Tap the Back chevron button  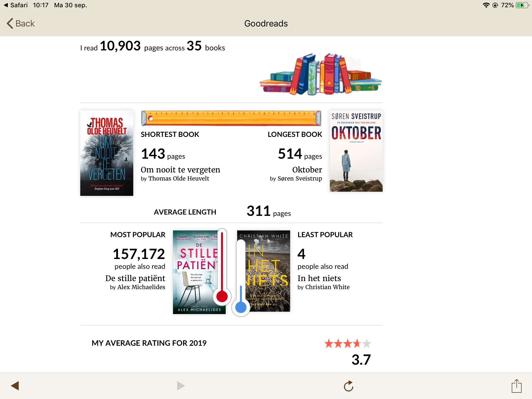(x=21, y=23)
